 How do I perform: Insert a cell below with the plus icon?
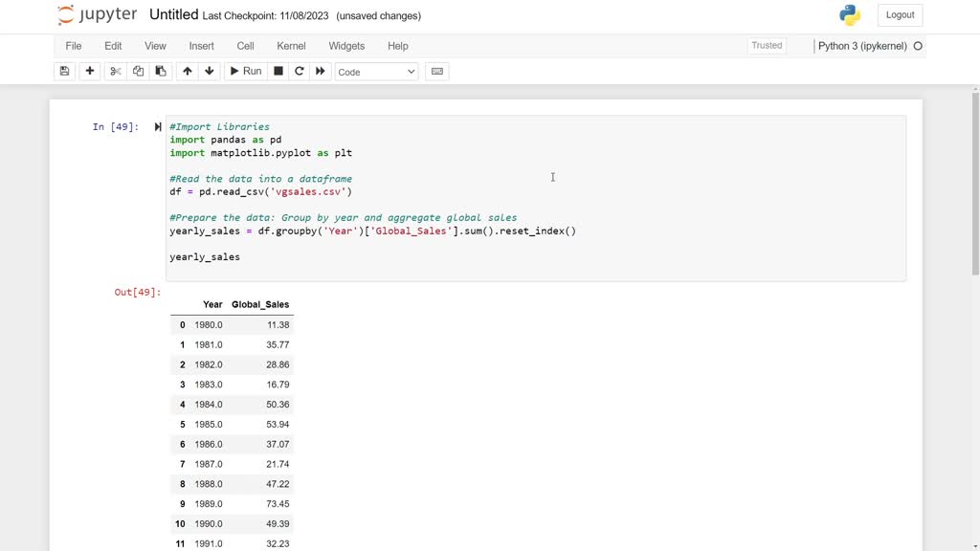point(89,71)
